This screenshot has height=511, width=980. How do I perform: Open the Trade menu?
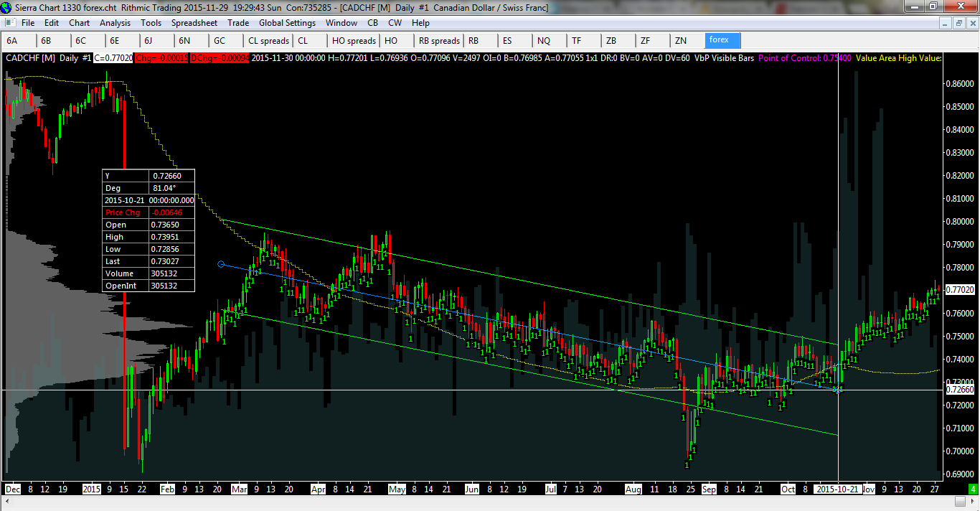pos(238,23)
